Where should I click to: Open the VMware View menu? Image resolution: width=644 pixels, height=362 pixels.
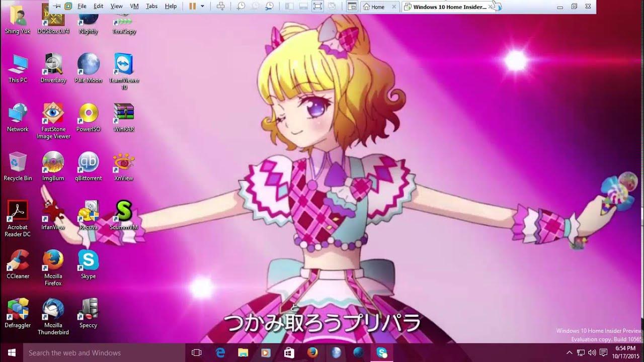[117, 6]
